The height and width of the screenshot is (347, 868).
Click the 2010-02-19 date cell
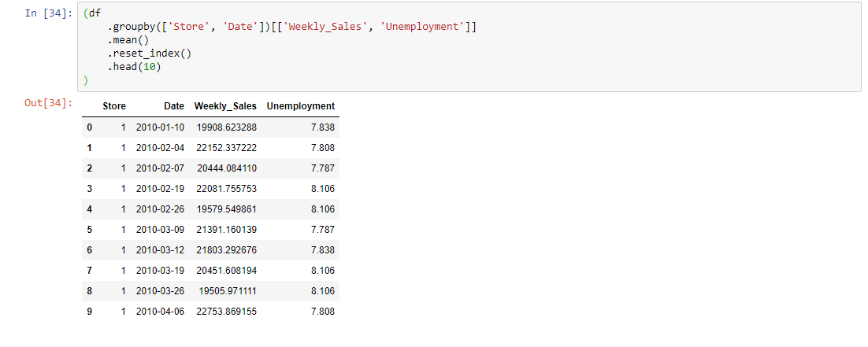[x=160, y=189]
